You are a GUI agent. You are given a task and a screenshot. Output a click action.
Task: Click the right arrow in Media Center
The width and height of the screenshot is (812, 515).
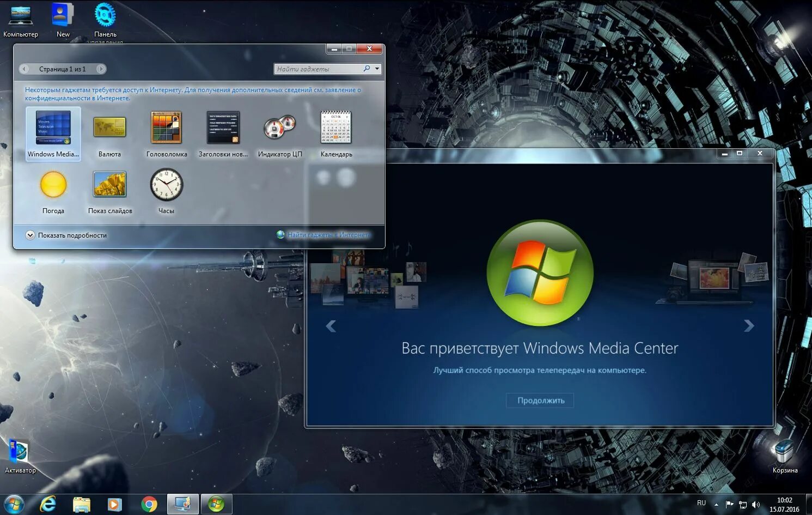click(749, 325)
